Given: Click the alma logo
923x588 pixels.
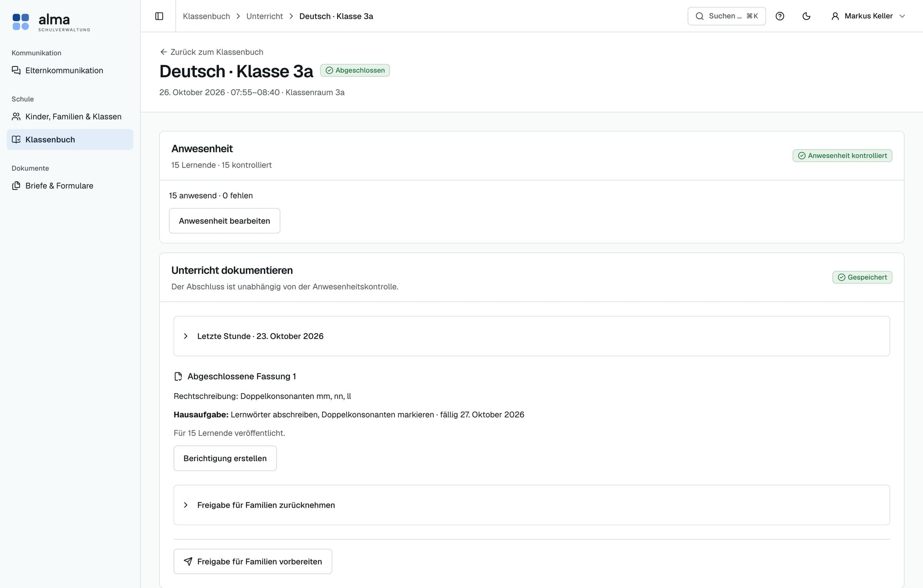Looking at the screenshot, I should pyautogui.click(x=51, y=22).
